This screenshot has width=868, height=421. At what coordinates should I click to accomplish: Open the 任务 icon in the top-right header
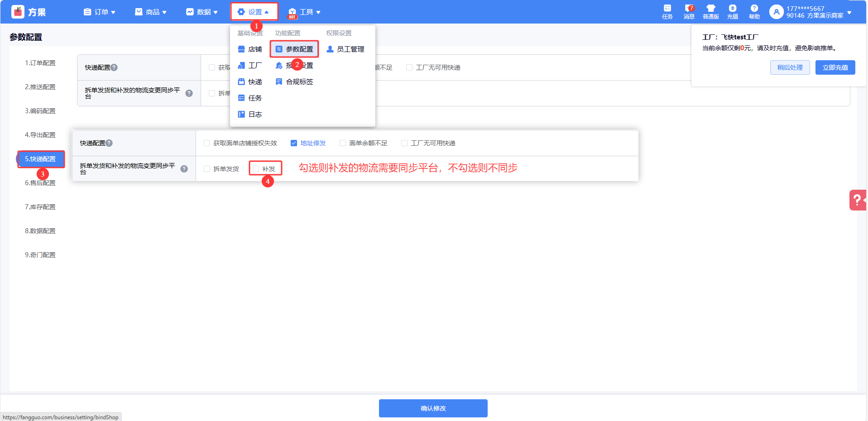tap(667, 8)
